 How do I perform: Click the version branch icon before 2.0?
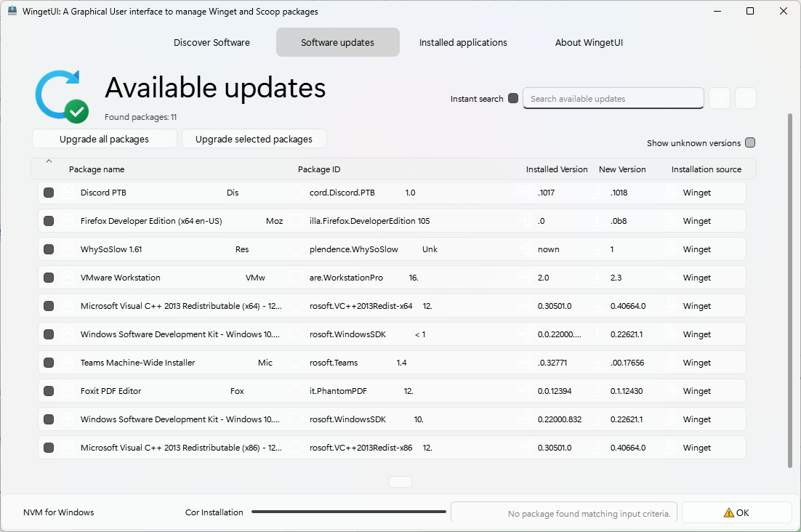pyautogui.click(x=525, y=278)
